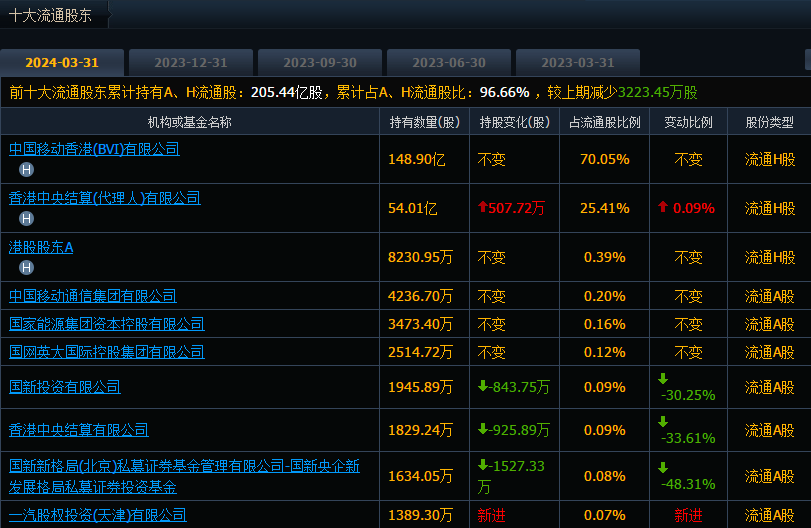Screen dimensions: 811x528
Task: Open 国网英大国际控股集团有限公司 link
Action: 107,352
